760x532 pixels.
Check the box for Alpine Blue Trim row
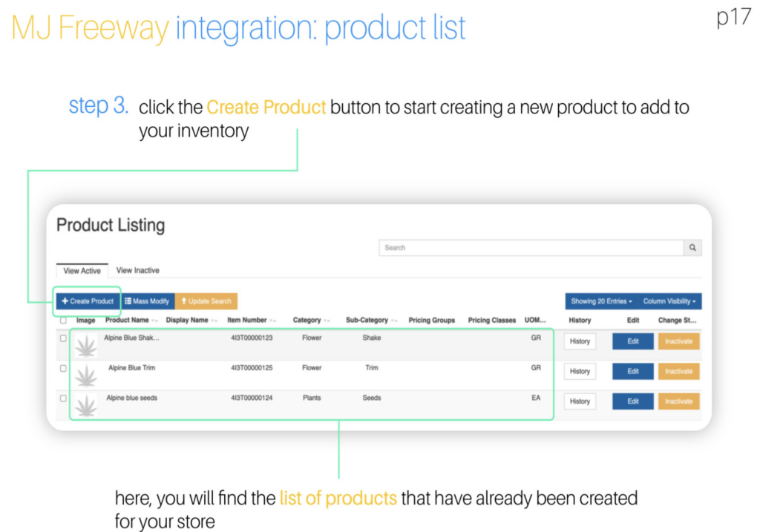tap(63, 368)
